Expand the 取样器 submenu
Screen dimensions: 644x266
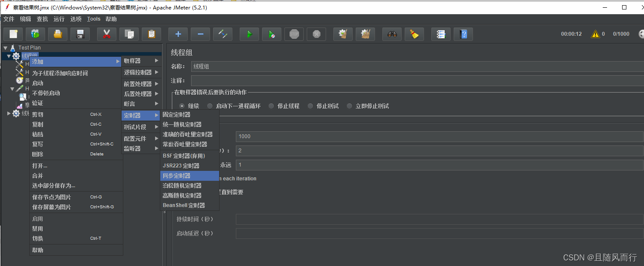141,61
